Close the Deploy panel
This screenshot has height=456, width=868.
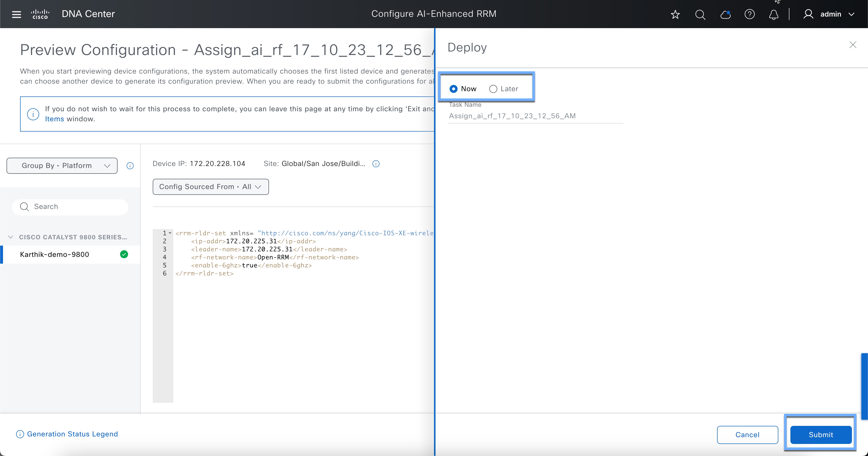coord(852,45)
